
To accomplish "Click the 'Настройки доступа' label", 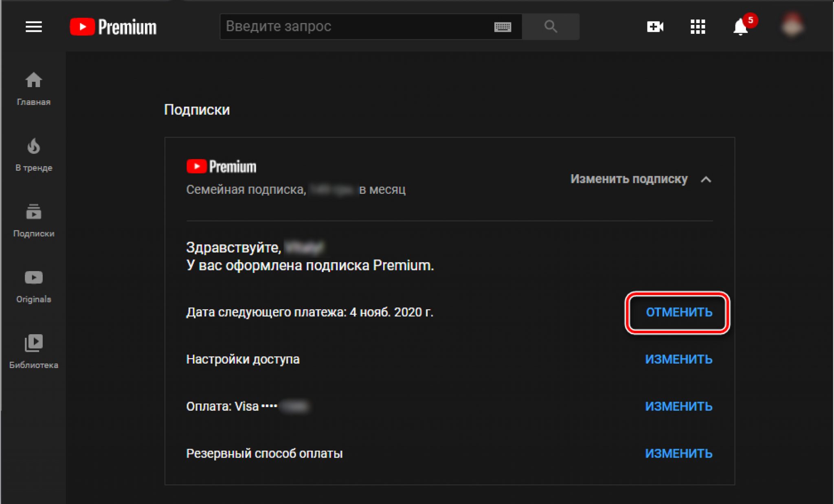I will pyautogui.click(x=243, y=359).
